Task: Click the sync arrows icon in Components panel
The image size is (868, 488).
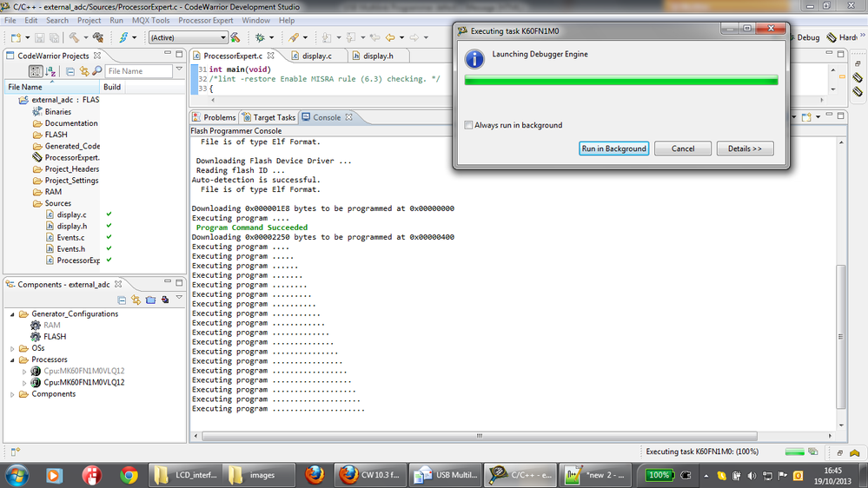Action: pos(136,300)
